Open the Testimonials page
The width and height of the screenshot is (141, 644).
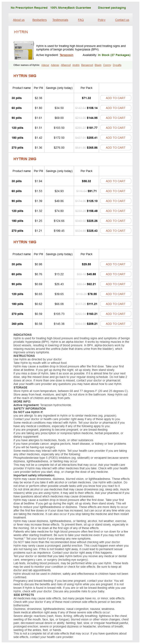(60, 20)
